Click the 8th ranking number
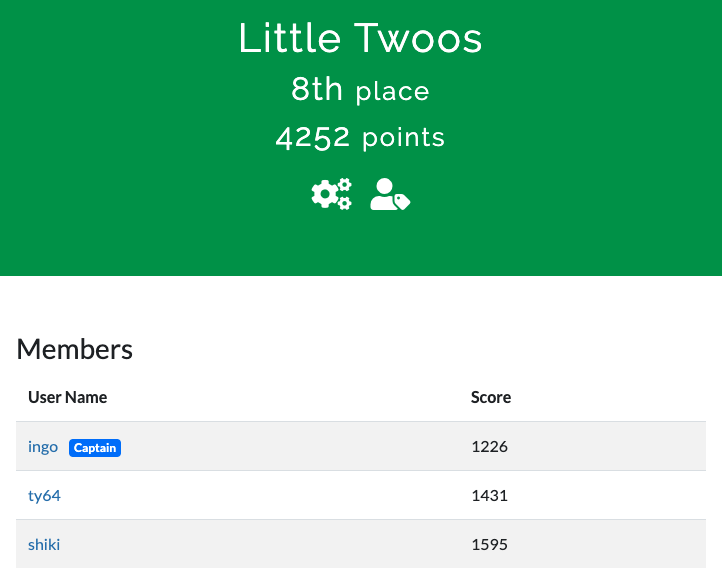This screenshot has height=581, width=722. pos(317,89)
